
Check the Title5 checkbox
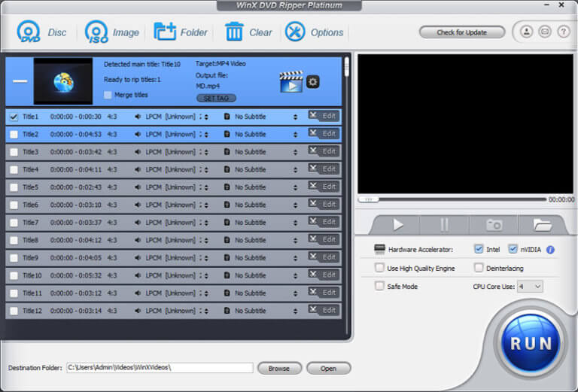coord(14,187)
